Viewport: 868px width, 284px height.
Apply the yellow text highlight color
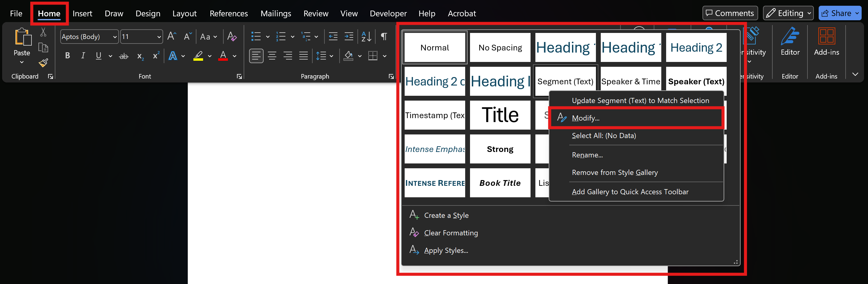click(x=198, y=56)
